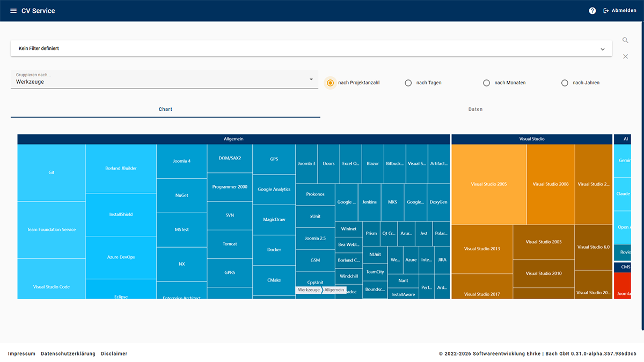Click the Prokonos tile

click(315, 194)
